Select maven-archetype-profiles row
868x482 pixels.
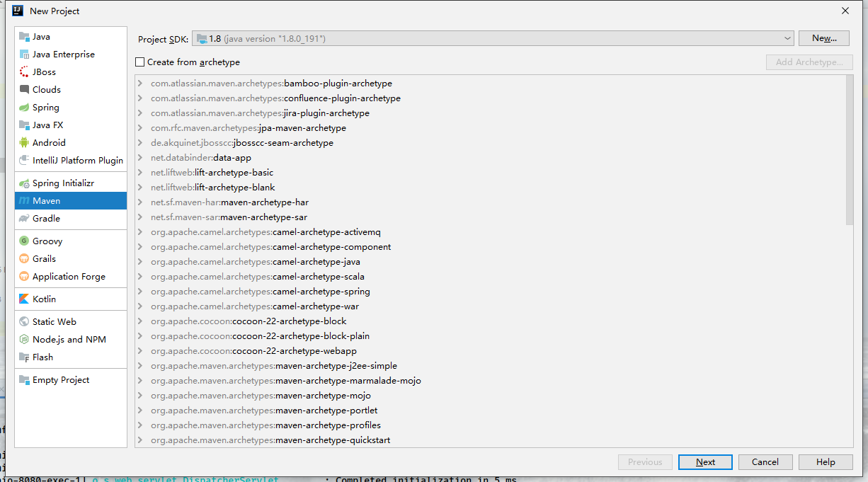[x=490, y=425]
